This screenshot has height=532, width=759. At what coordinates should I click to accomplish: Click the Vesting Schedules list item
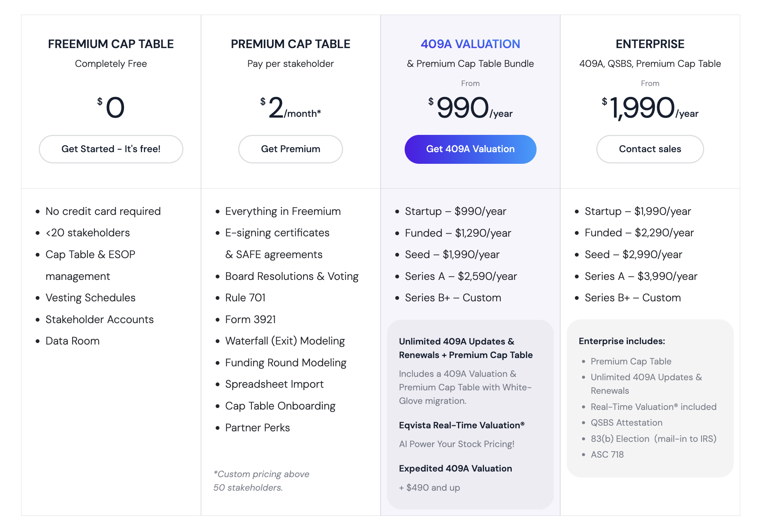coord(90,298)
